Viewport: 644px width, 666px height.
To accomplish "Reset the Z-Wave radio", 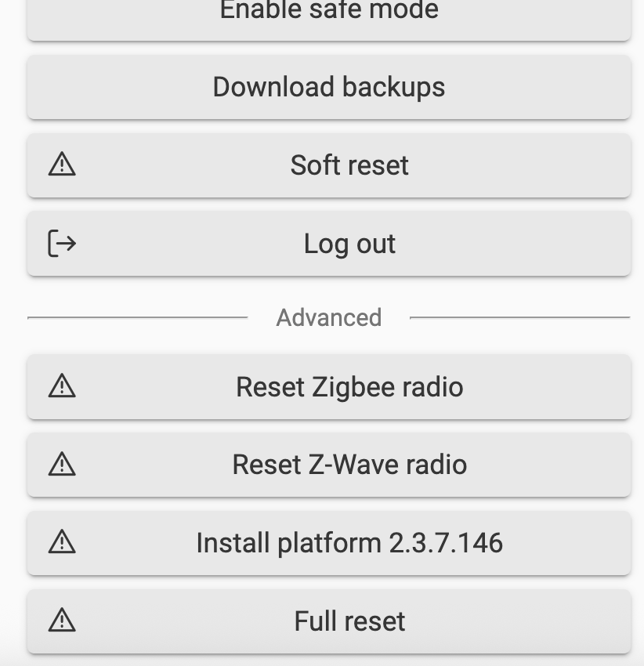I will pyautogui.click(x=349, y=465).
